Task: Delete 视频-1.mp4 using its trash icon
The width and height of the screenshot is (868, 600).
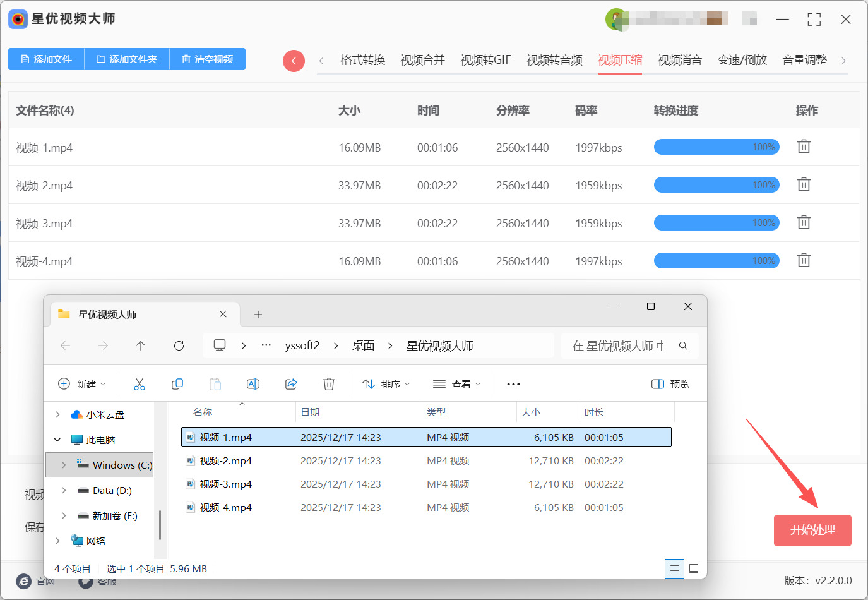Action: [804, 147]
